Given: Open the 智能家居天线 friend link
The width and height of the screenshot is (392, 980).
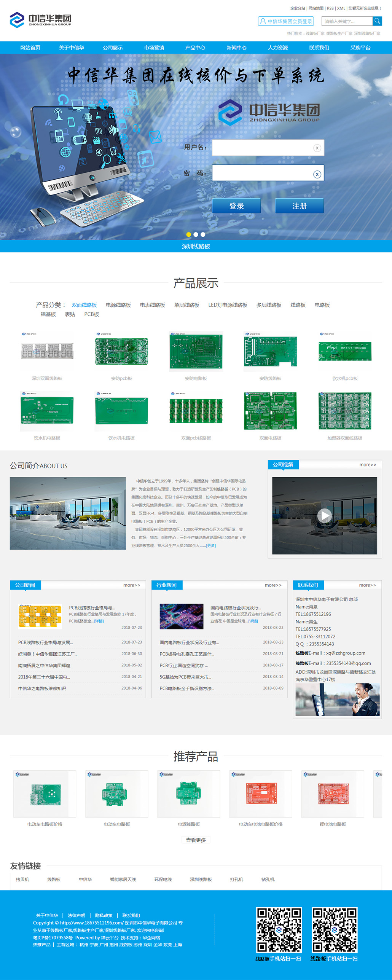Looking at the screenshot, I should pos(123,880).
